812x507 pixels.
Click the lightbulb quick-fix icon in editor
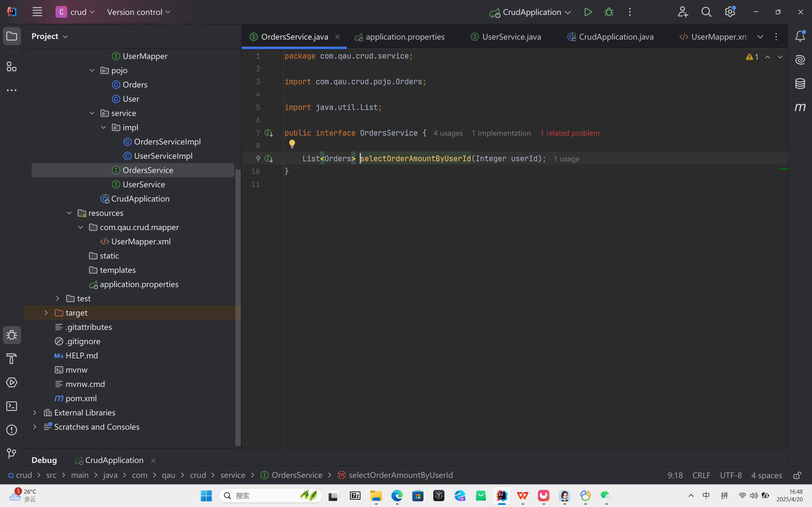pos(292,144)
